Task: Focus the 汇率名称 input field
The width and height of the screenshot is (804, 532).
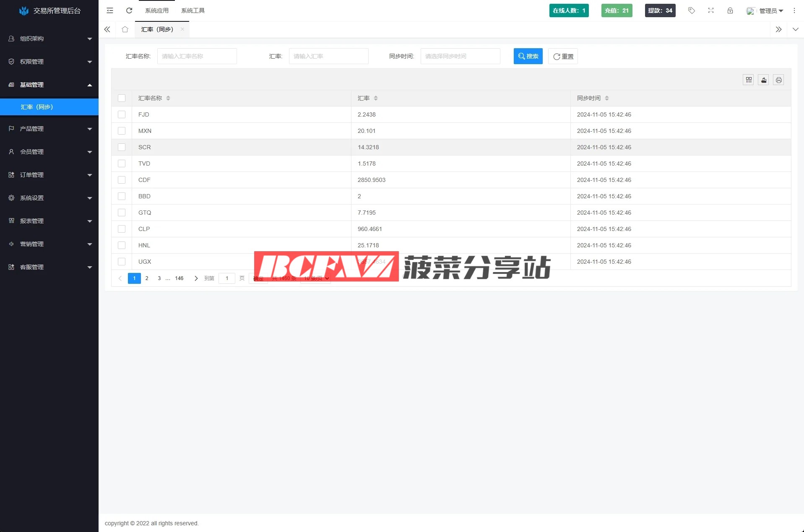Action: tap(197, 56)
